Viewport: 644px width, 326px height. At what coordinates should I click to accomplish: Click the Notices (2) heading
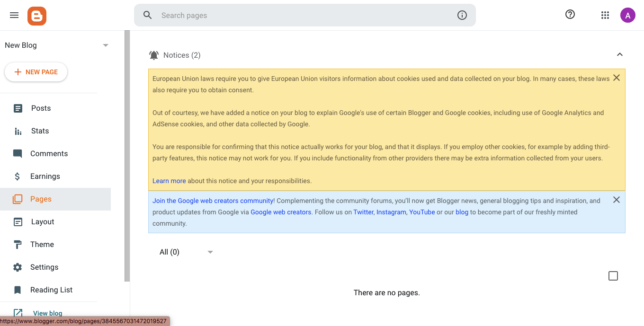pyautogui.click(x=182, y=55)
